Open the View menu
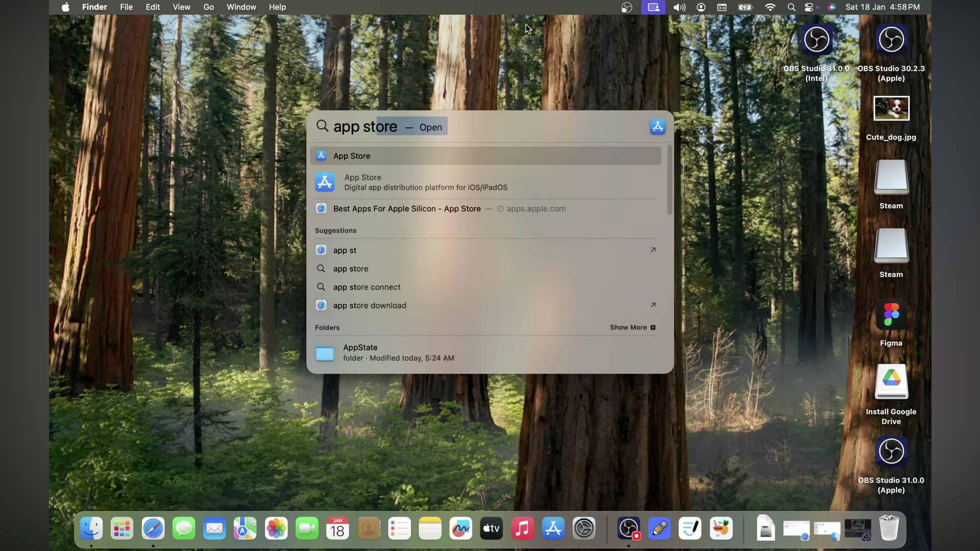Viewport: 980px width, 551px height. 181,7
